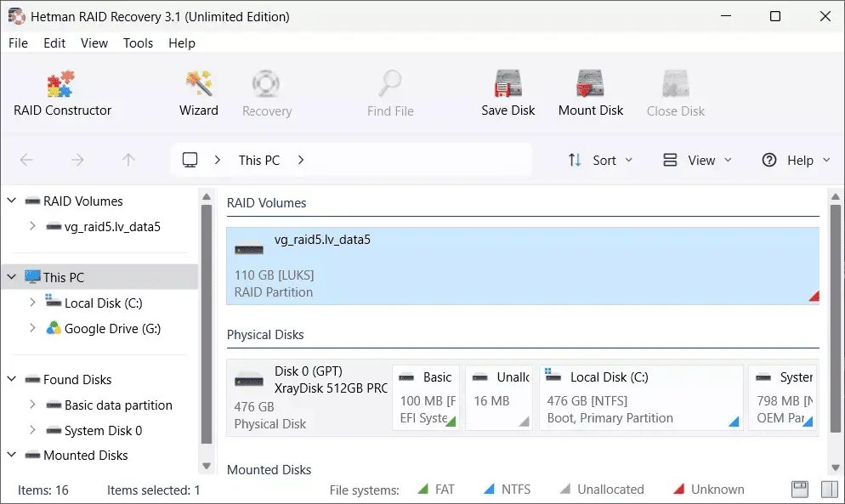Open the View dropdown
Image resolution: width=845 pixels, height=504 pixels.
click(x=697, y=160)
